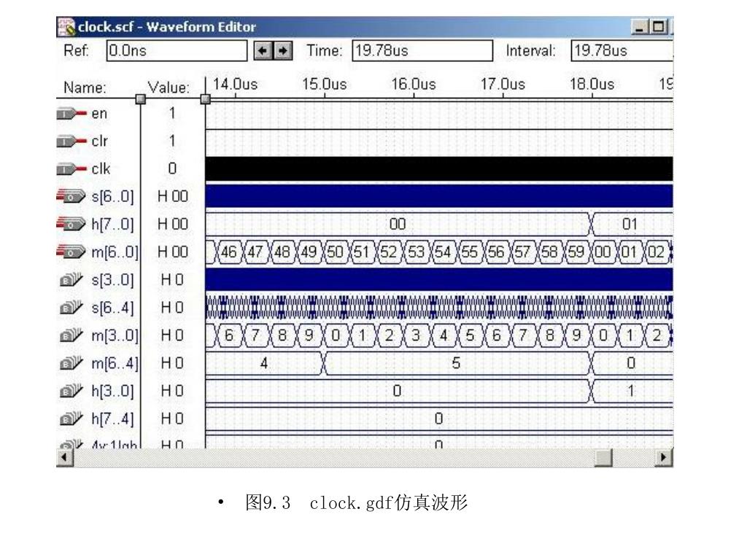
Task: Select the s[6..0] signal name
Action: (113, 197)
